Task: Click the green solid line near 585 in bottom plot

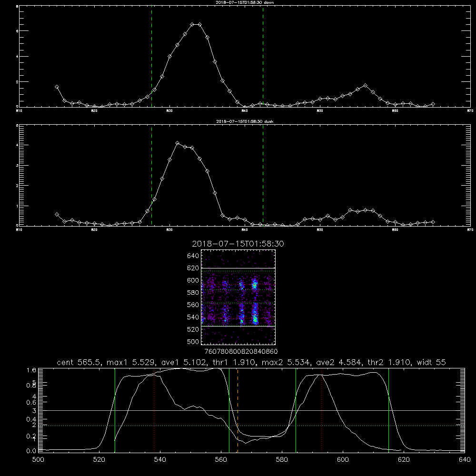Action: [x=296, y=410]
